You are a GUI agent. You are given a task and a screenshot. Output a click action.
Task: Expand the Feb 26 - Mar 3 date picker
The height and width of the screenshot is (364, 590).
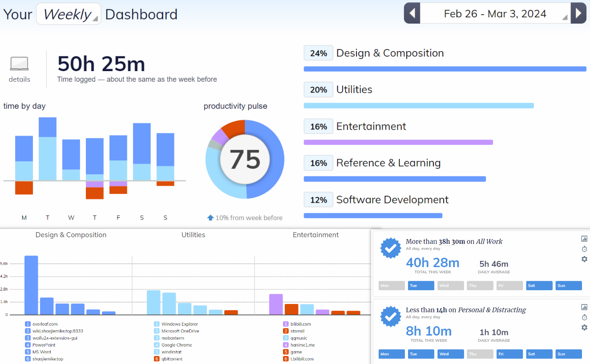(495, 14)
